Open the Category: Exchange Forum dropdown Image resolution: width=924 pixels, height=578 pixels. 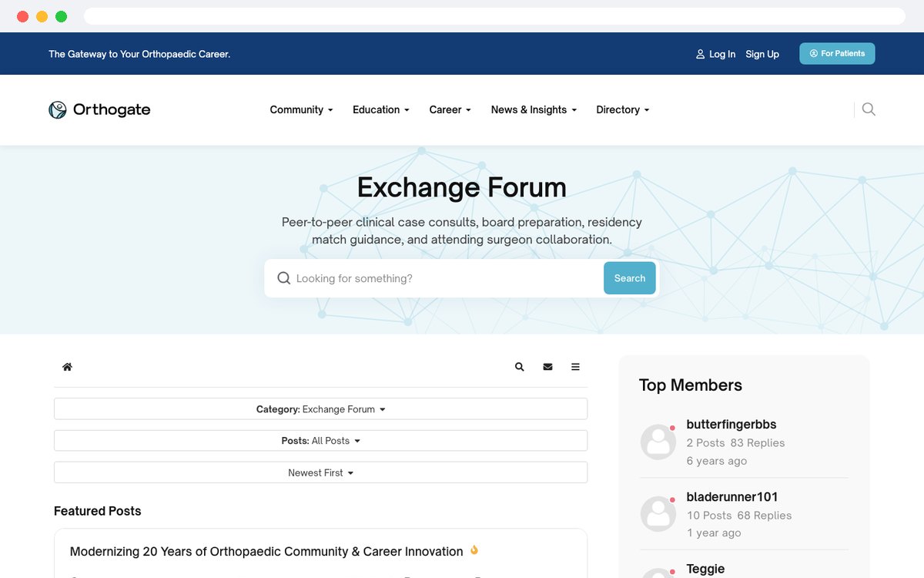(x=320, y=409)
